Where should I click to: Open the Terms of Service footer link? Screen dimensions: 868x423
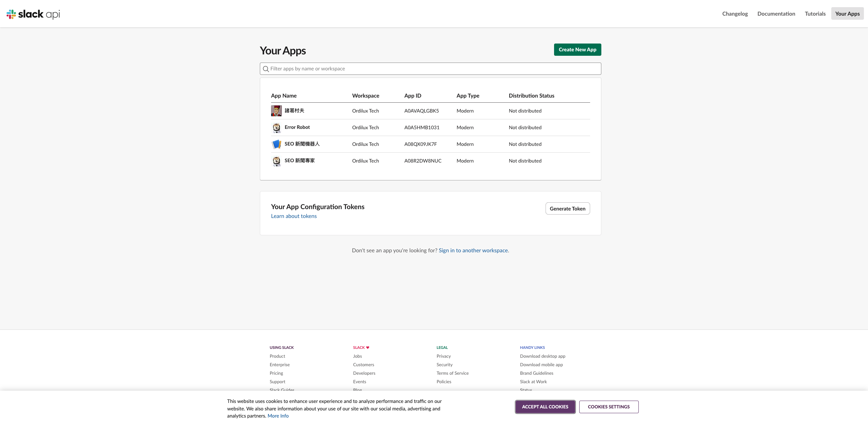pos(452,373)
